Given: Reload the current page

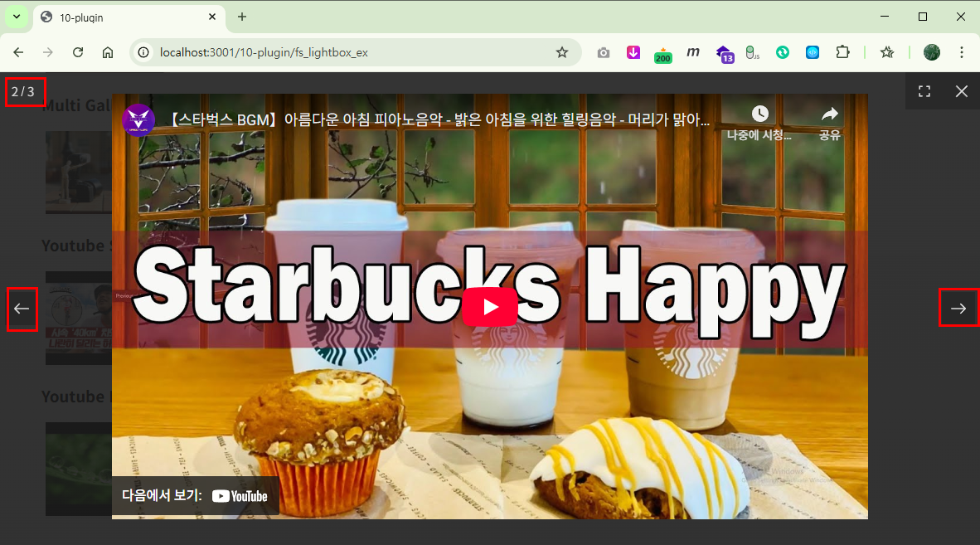Looking at the screenshot, I should [78, 52].
